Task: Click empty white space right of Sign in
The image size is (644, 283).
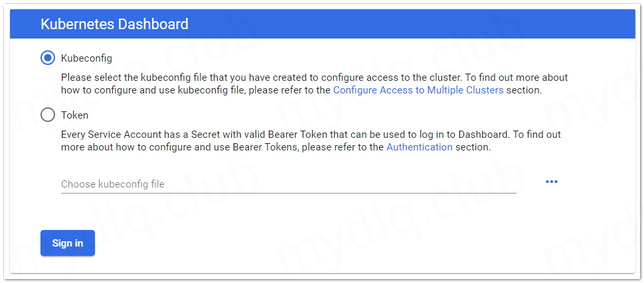Action: pyautogui.click(x=332, y=243)
